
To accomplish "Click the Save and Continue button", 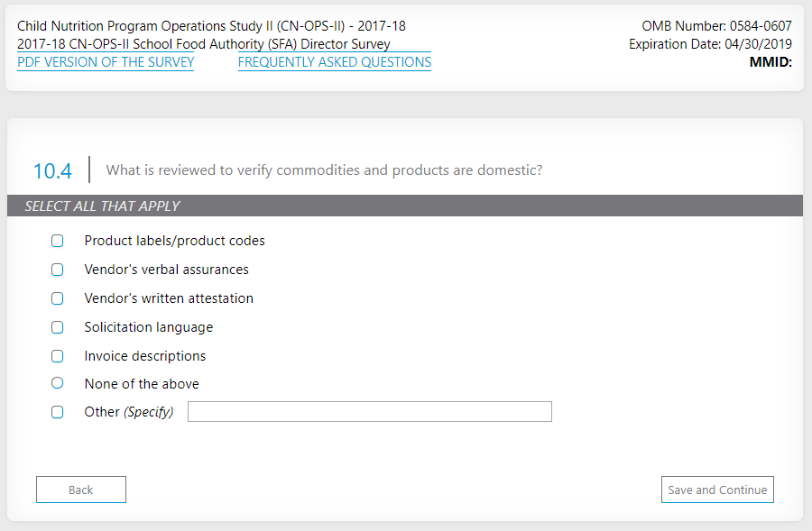I will [717, 490].
